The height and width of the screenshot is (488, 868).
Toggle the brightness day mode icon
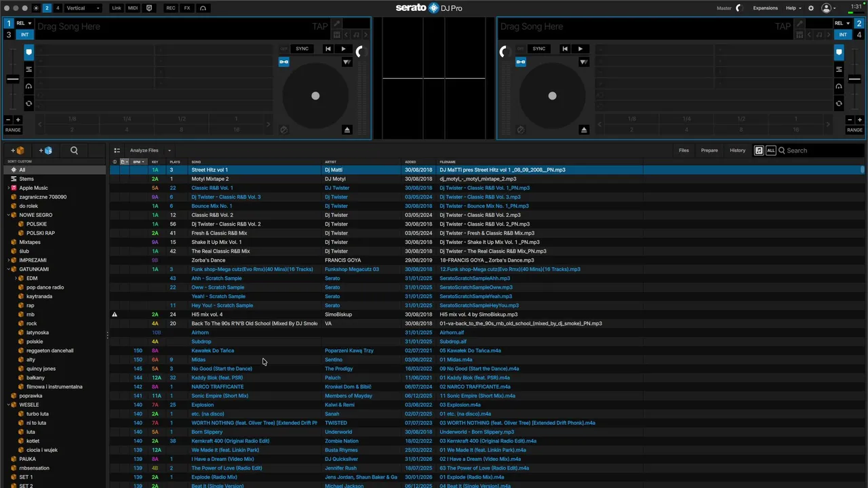(36, 8)
